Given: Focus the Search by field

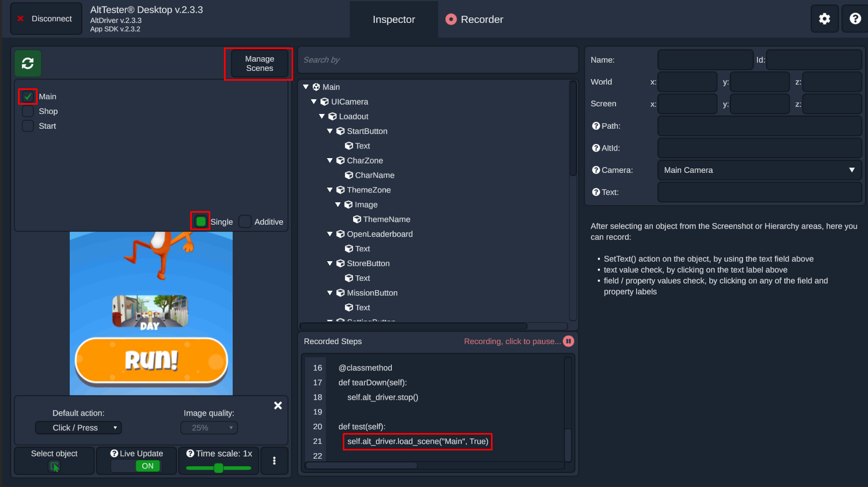Looking at the screenshot, I should 438,60.
